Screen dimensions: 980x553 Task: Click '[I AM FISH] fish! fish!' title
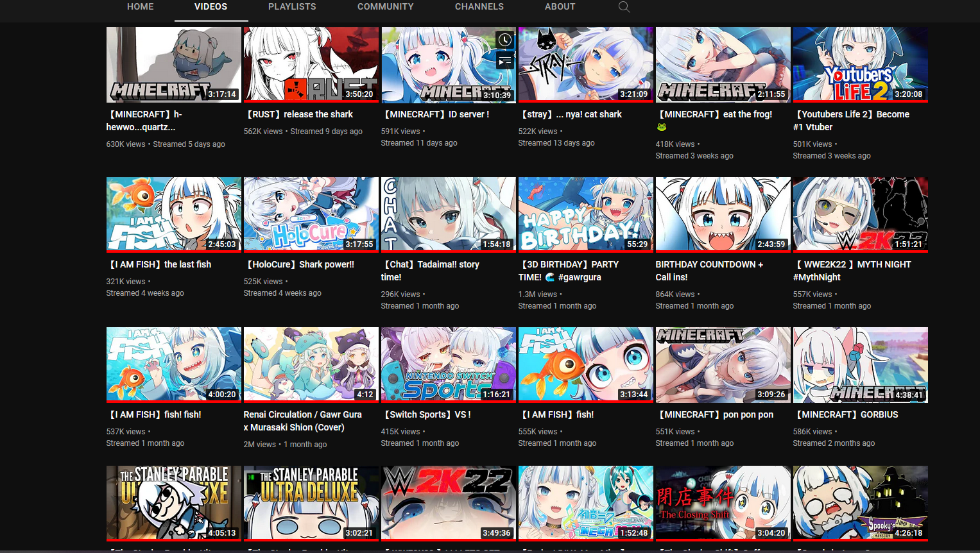pyautogui.click(x=154, y=414)
